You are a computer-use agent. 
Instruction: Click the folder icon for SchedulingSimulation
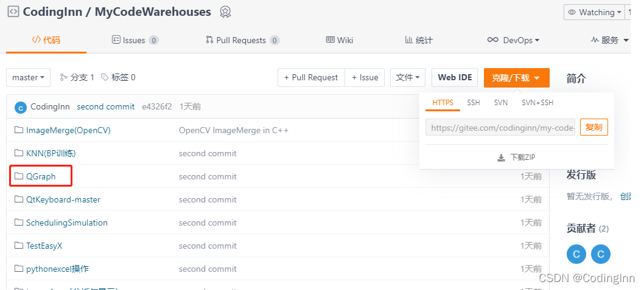coord(18,223)
